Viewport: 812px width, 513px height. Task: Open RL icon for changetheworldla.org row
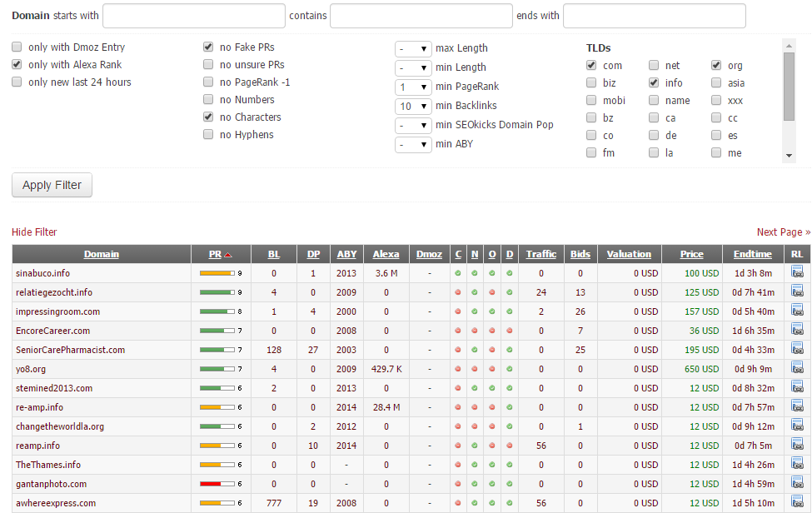(x=797, y=425)
